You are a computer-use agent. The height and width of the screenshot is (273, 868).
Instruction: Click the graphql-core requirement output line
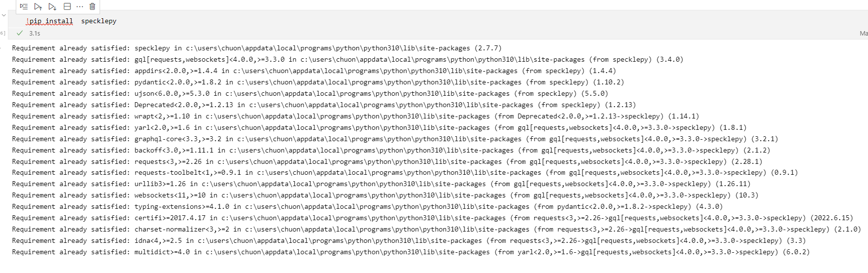point(394,139)
